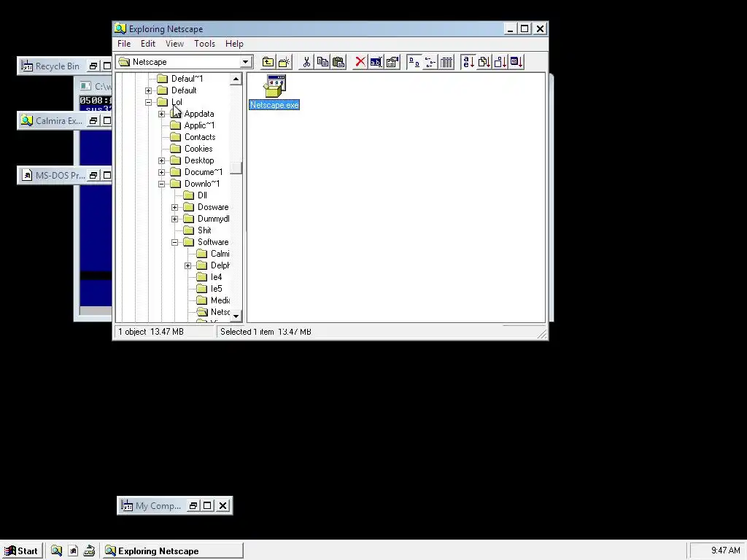Select the Cookies folder in tree
747x560 pixels.
[x=198, y=149]
